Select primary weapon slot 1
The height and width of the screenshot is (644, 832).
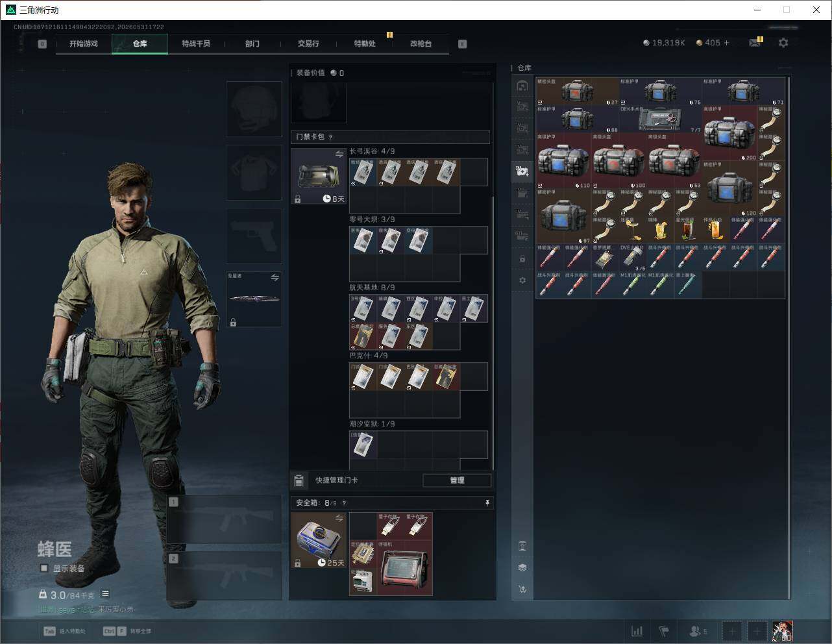[x=225, y=519]
